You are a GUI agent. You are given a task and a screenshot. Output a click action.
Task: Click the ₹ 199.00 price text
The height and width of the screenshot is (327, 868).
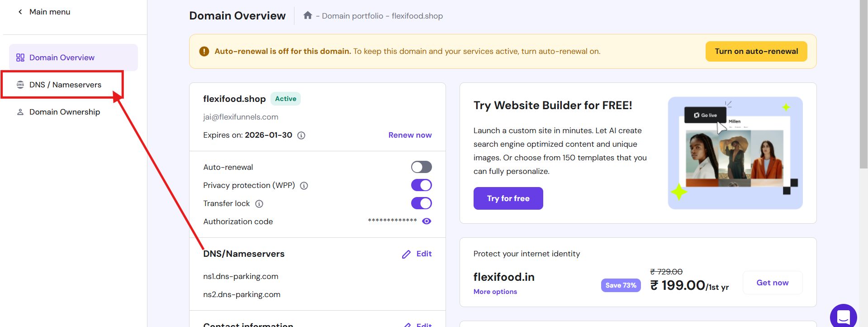coord(677,285)
